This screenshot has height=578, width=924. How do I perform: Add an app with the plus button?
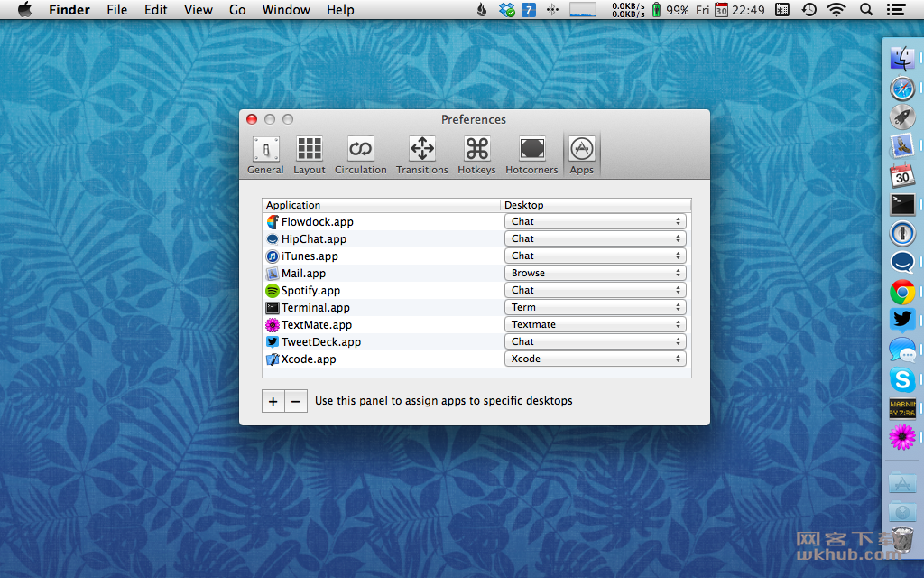(273, 401)
